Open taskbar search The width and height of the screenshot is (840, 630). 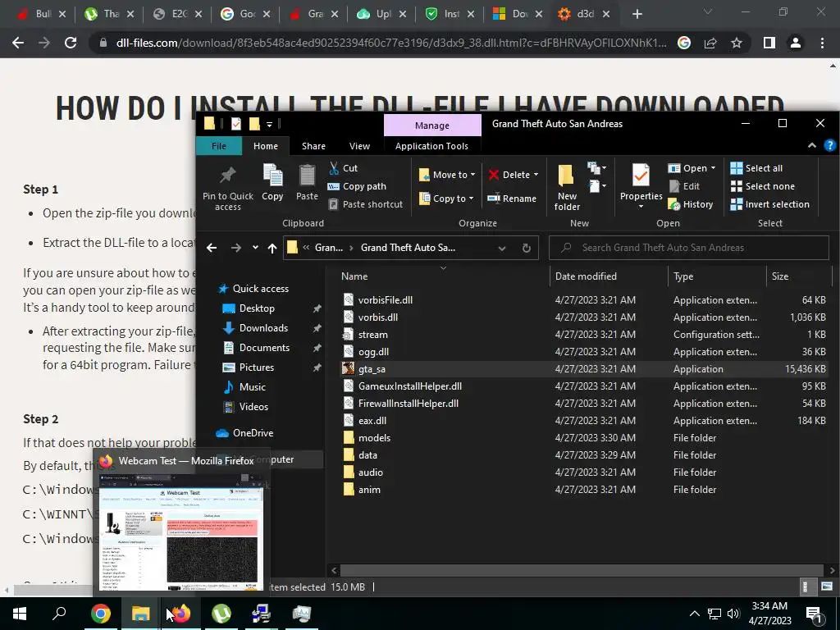point(59,614)
